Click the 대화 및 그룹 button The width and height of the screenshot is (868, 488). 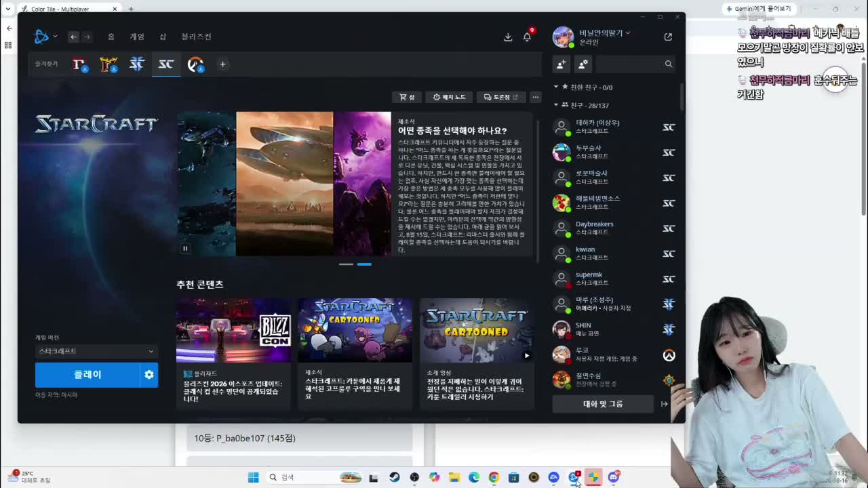603,404
